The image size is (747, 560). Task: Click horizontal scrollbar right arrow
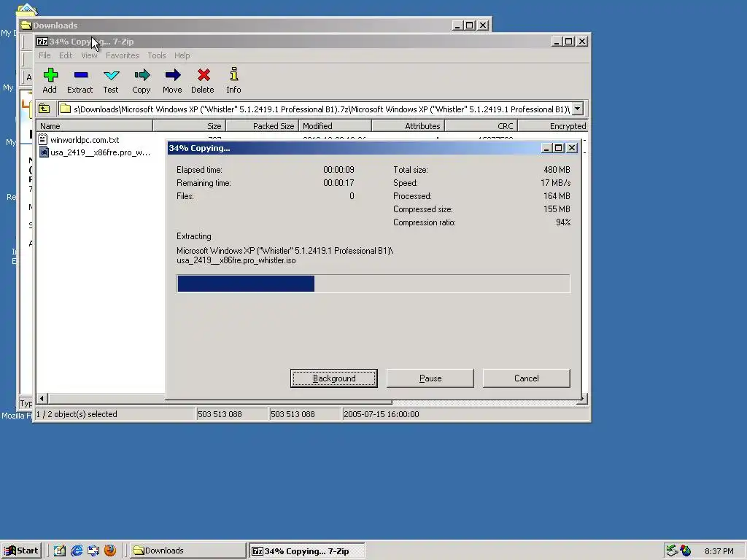click(582, 398)
